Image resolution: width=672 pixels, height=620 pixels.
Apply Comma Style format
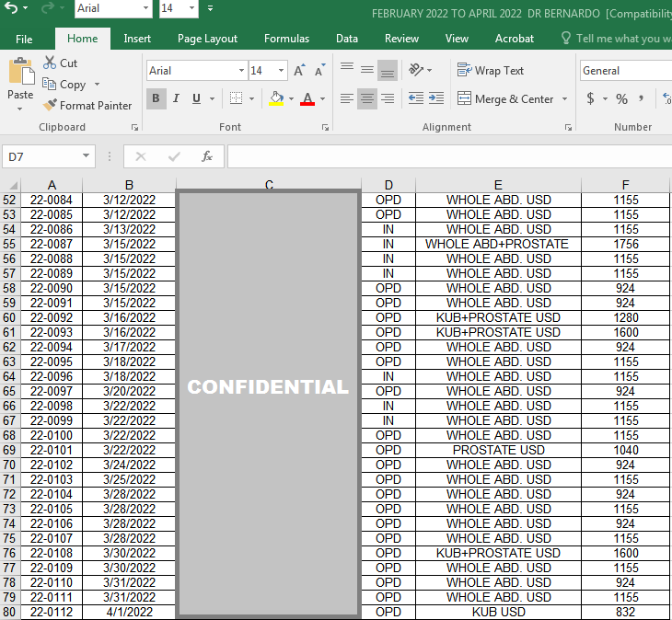point(641,99)
